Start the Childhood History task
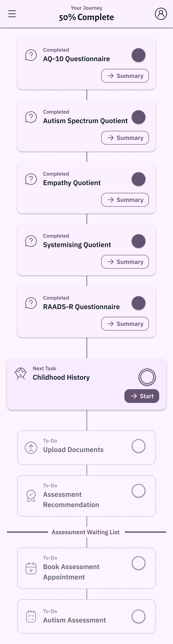The image size is (173, 644). (142, 396)
